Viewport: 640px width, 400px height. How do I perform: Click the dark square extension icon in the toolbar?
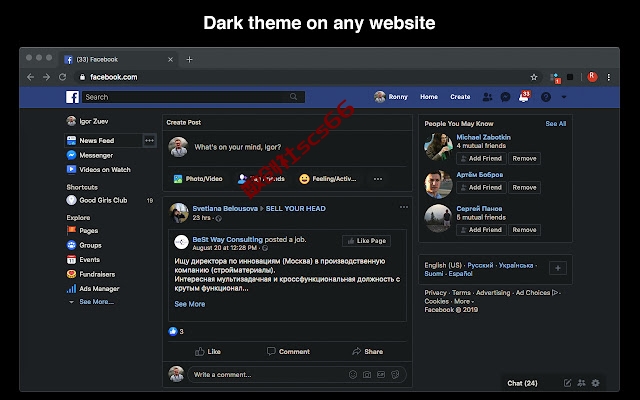[570, 77]
